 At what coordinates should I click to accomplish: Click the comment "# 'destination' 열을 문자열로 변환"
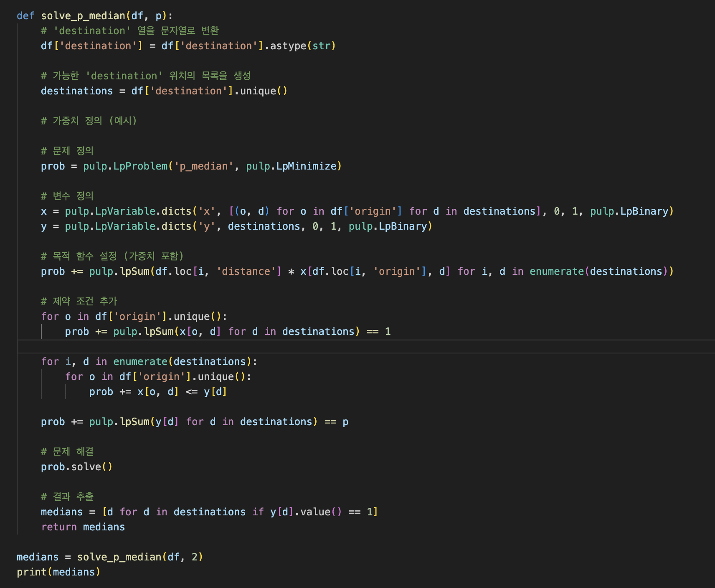coord(129,31)
